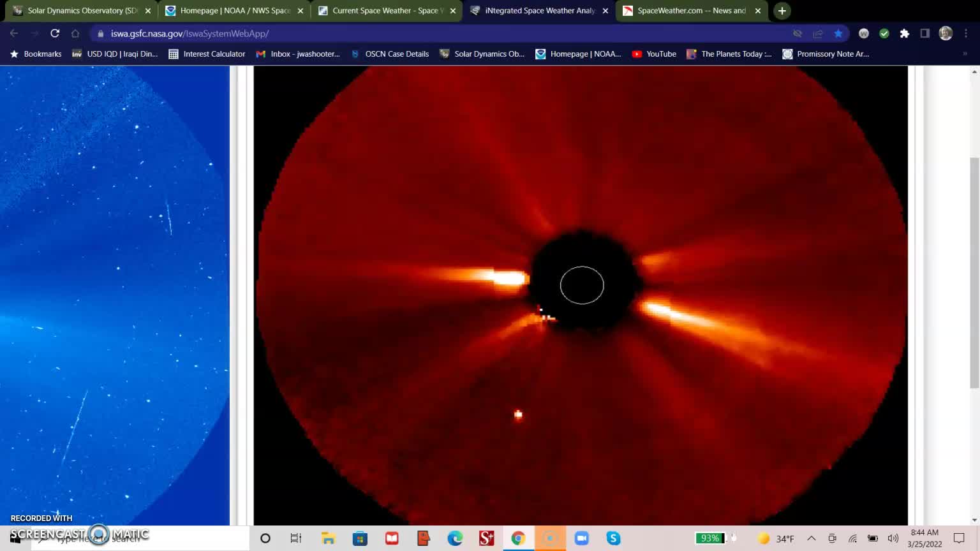Image resolution: width=980 pixels, height=551 pixels.
Task: Open Wi-Fi network settings in tray
Action: pos(852,539)
